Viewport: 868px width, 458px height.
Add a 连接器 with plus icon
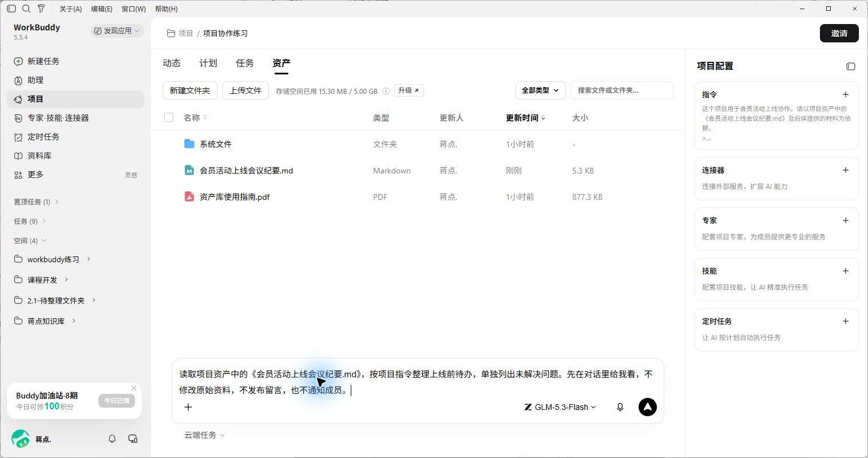[846, 170]
